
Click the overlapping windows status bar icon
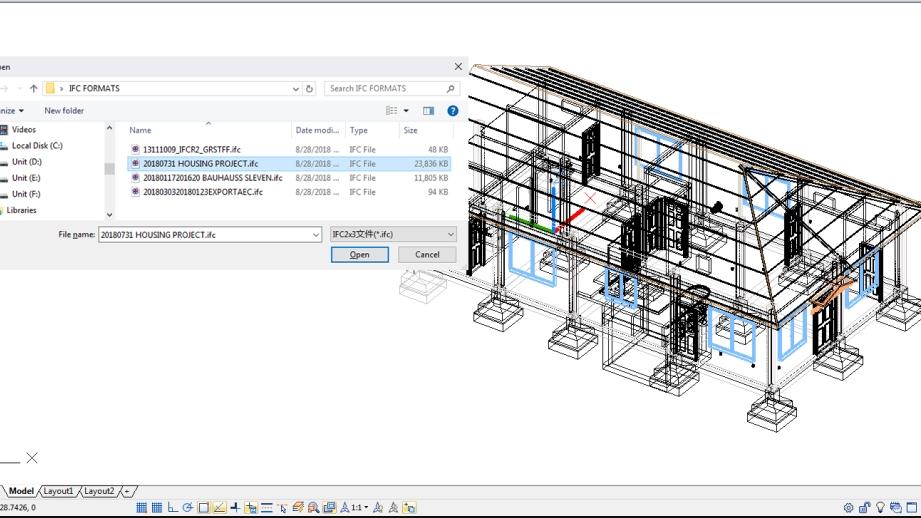coord(330,507)
